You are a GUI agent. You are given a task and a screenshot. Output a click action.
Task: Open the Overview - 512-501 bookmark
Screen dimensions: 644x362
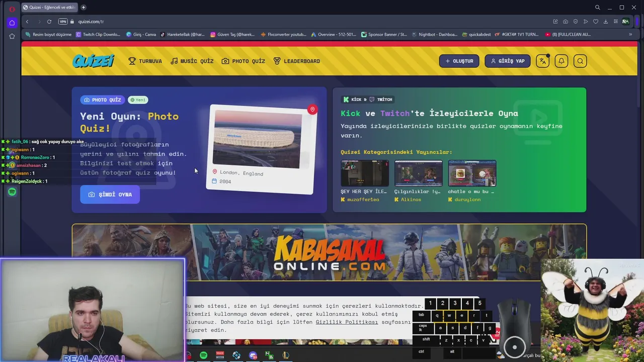click(334, 34)
